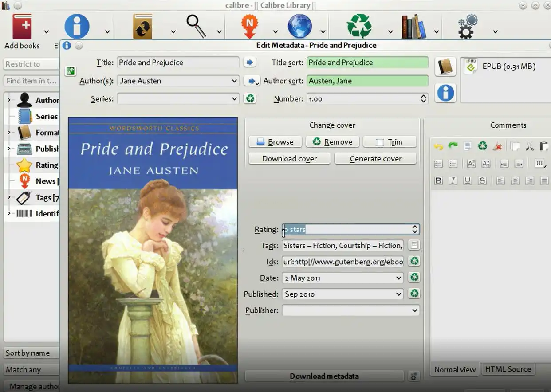The width and height of the screenshot is (551, 392).
Task: Clear the series with recycle icon
Action: (250, 98)
